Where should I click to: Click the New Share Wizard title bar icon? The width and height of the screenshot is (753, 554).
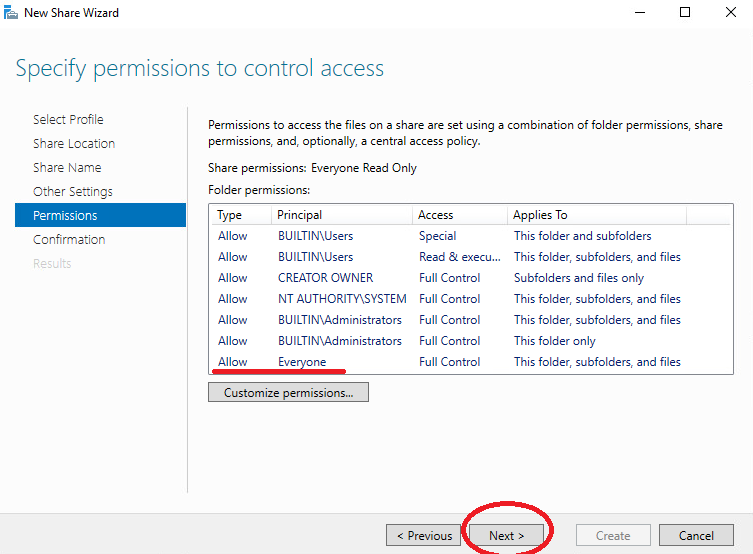point(11,12)
